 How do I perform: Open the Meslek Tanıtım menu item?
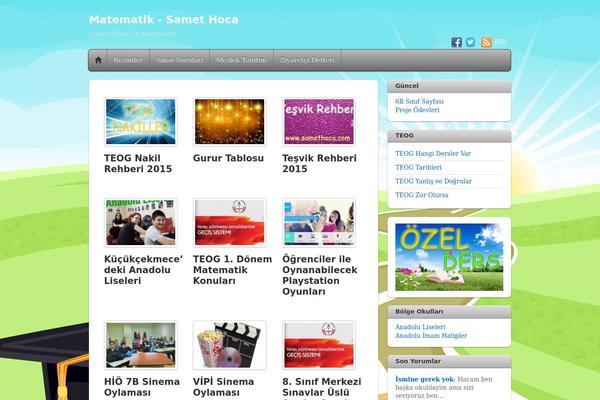point(241,60)
